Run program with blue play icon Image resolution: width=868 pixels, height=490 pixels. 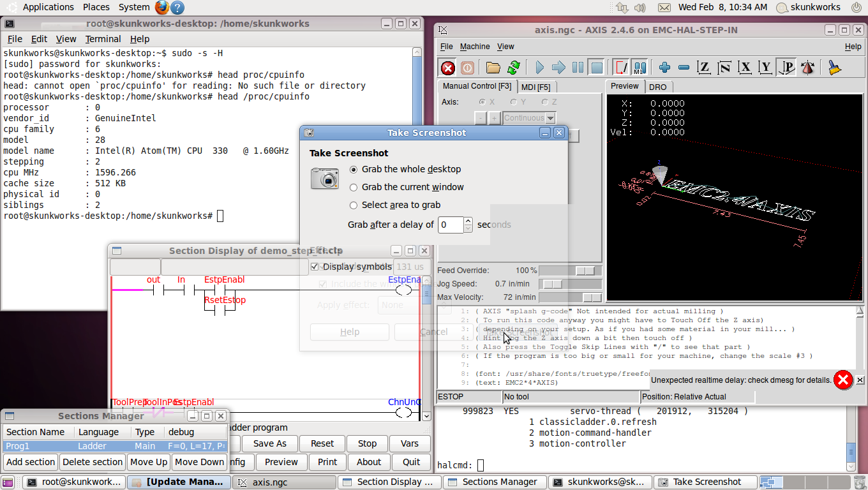coord(539,68)
